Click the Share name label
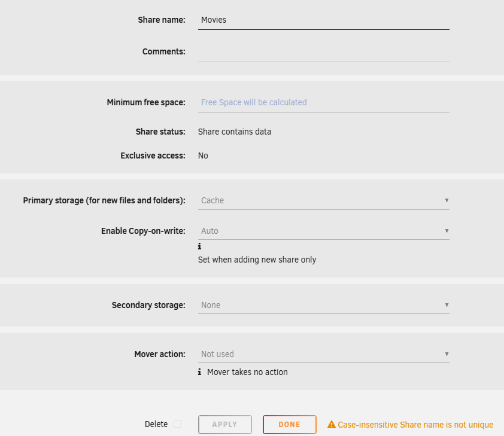 162,20
